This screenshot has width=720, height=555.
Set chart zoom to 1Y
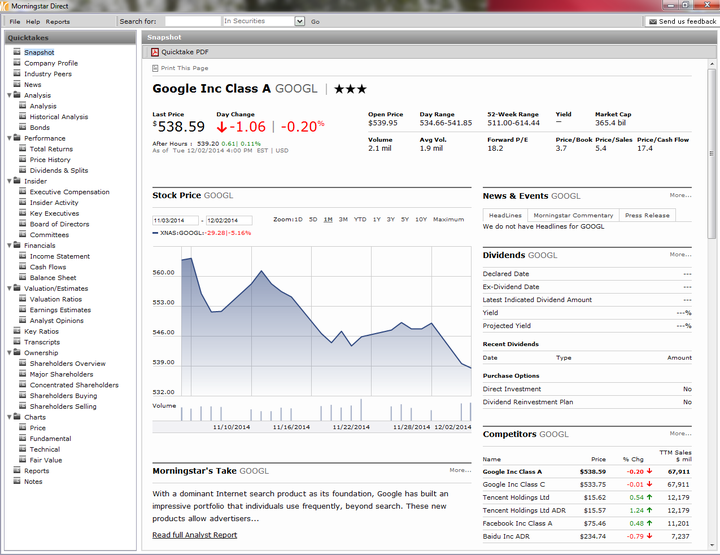pyautogui.click(x=377, y=219)
